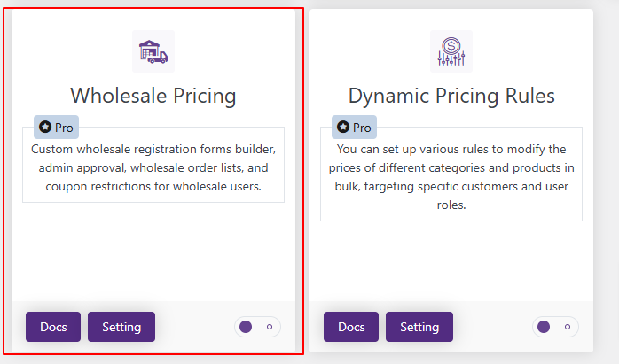
Task: Click the Wholesale Pricing title heading
Action: click(153, 95)
